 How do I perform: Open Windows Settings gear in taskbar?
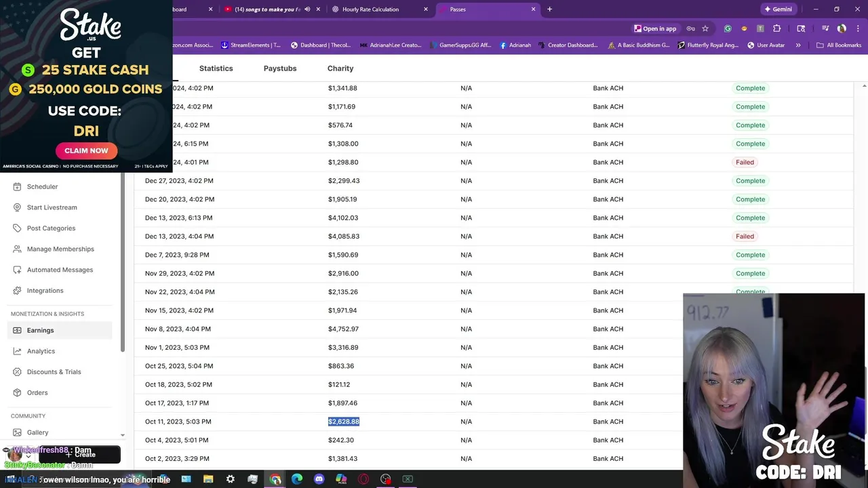231,479
